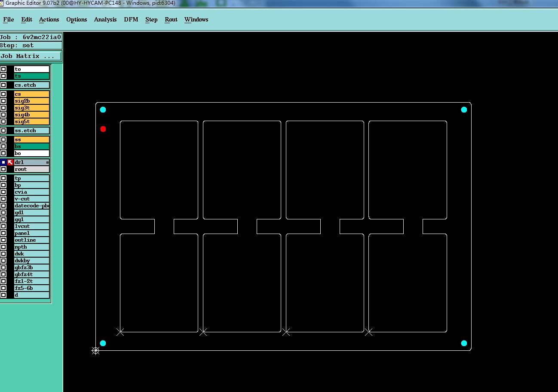
Task: Select the tp layer name
Action: 32,178
